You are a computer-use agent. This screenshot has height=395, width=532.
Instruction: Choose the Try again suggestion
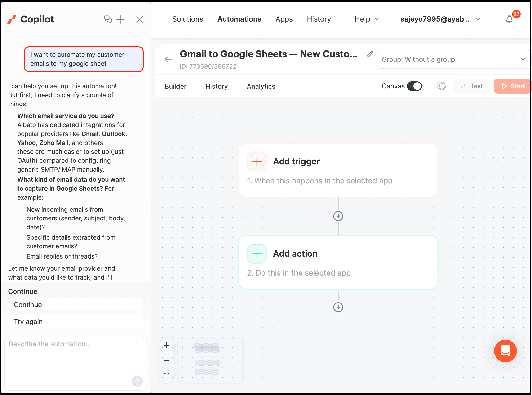(75, 322)
